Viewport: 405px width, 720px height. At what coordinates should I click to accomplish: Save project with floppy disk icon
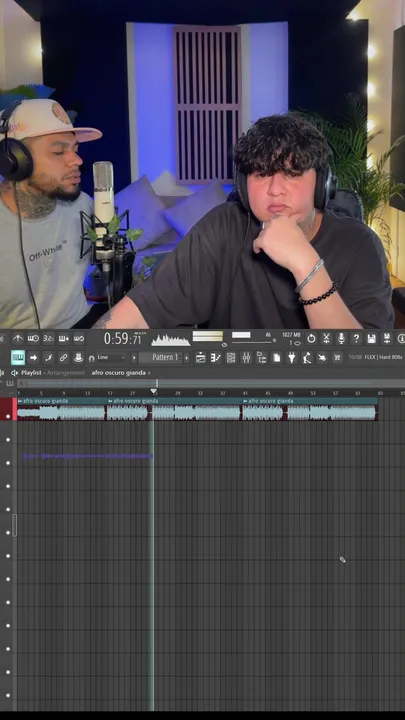point(371,339)
